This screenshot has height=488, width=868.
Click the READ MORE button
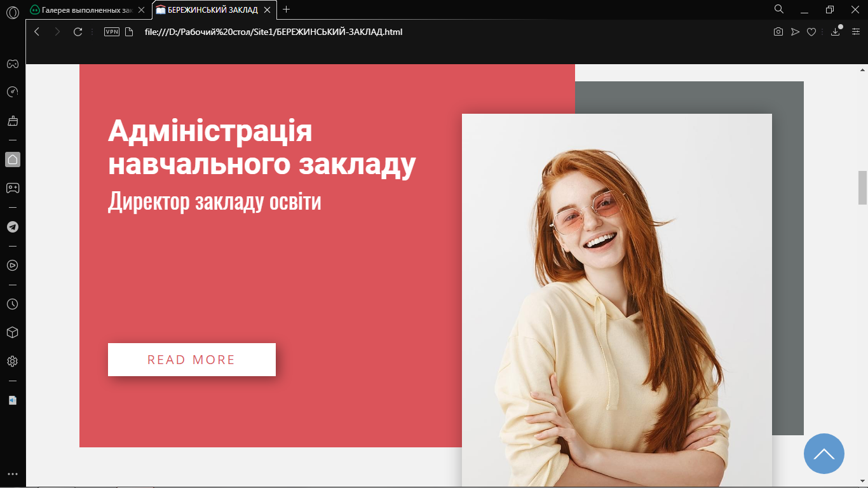pyautogui.click(x=192, y=360)
